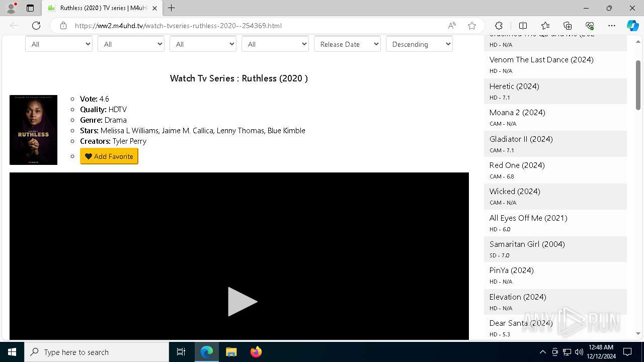Open Elevation (2024) movie link
Screen dimensions: 644x362
click(x=518, y=297)
